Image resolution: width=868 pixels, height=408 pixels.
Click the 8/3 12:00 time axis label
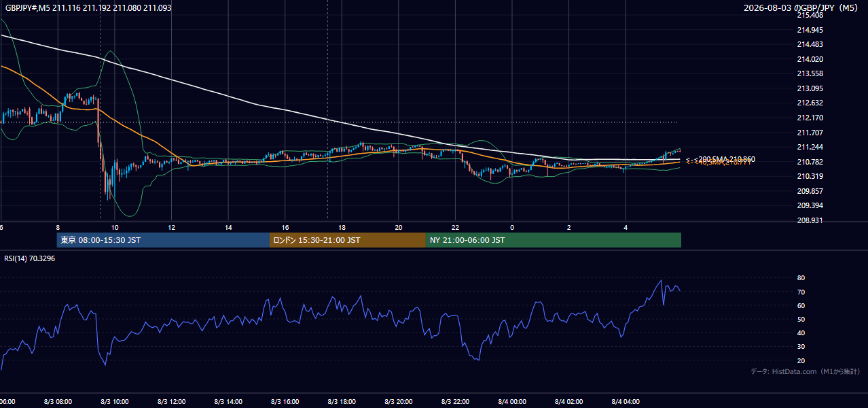[x=171, y=402]
